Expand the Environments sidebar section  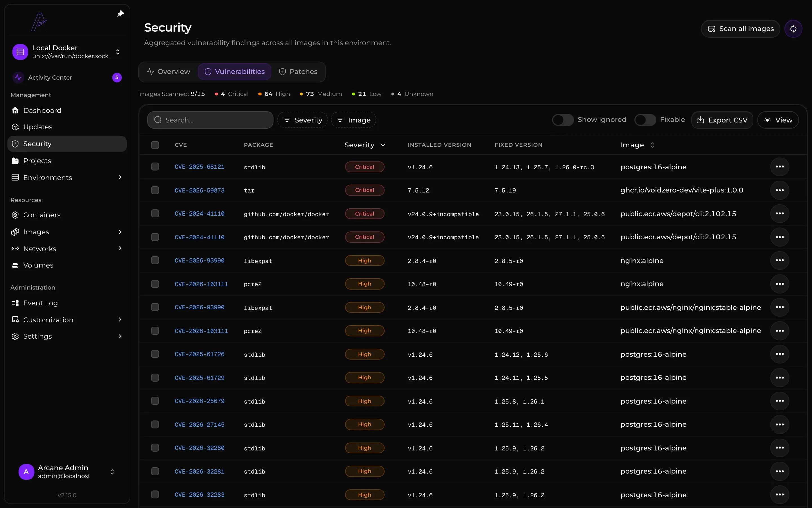point(67,178)
